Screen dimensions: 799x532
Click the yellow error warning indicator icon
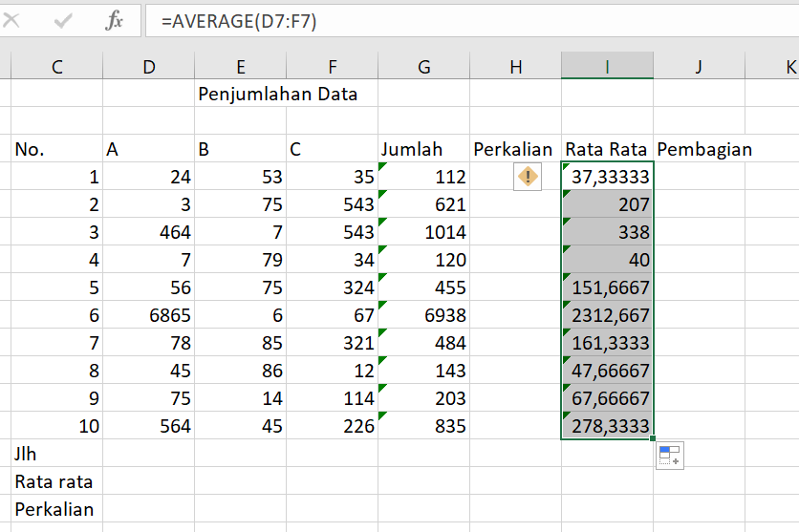click(527, 177)
